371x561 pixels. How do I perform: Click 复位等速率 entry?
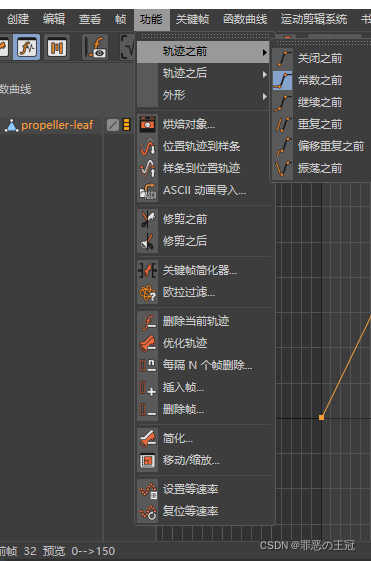pyautogui.click(x=204, y=511)
